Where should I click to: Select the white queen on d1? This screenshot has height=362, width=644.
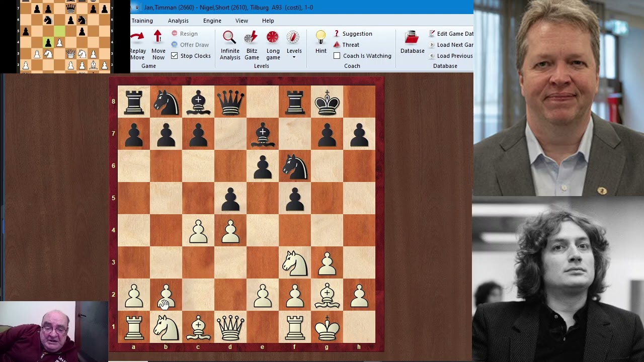click(x=230, y=327)
